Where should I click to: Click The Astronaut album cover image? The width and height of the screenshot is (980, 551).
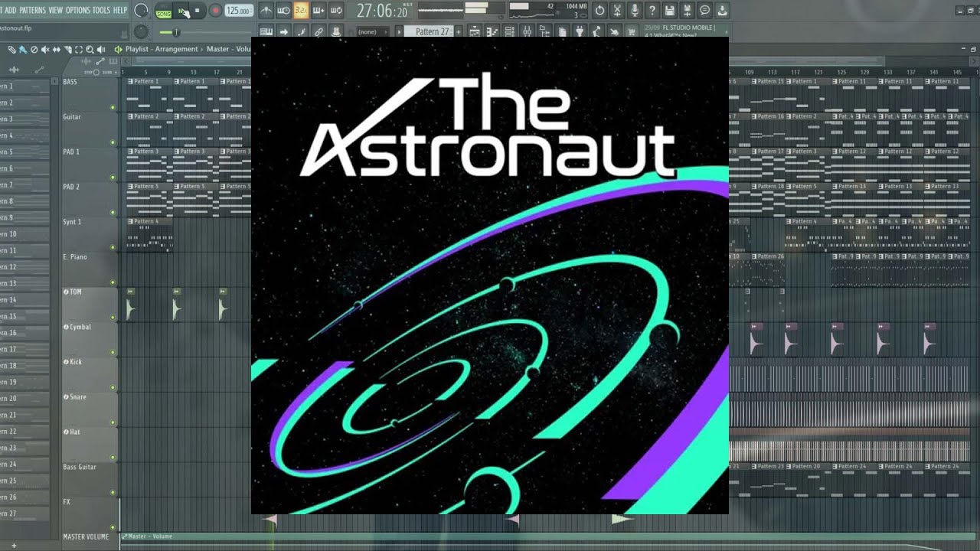point(490,275)
